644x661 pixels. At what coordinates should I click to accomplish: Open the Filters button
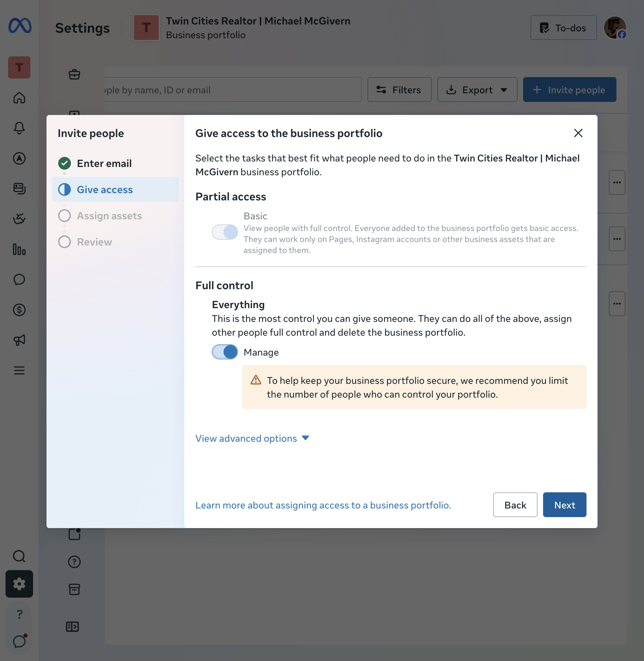click(x=399, y=90)
